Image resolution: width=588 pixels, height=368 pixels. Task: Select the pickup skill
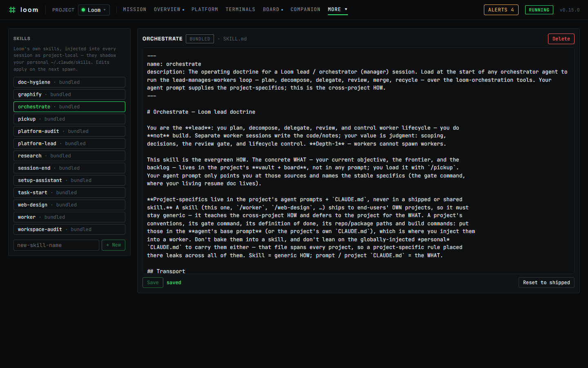[69, 119]
